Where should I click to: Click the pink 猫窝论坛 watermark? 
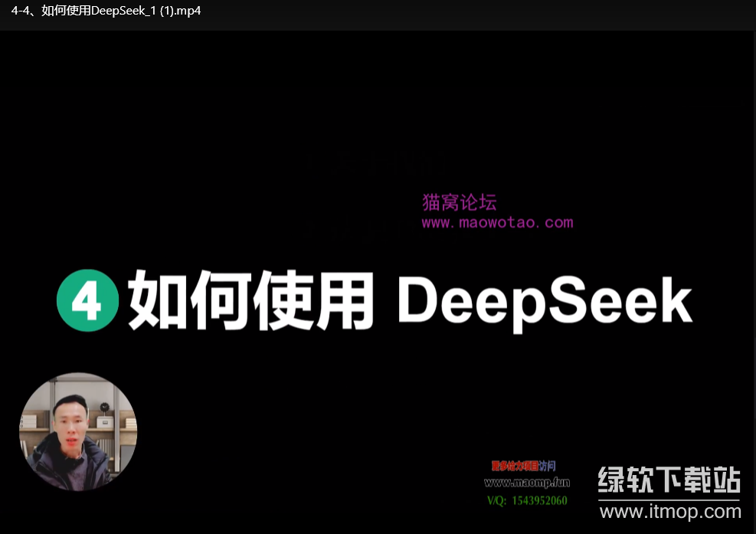(460, 201)
